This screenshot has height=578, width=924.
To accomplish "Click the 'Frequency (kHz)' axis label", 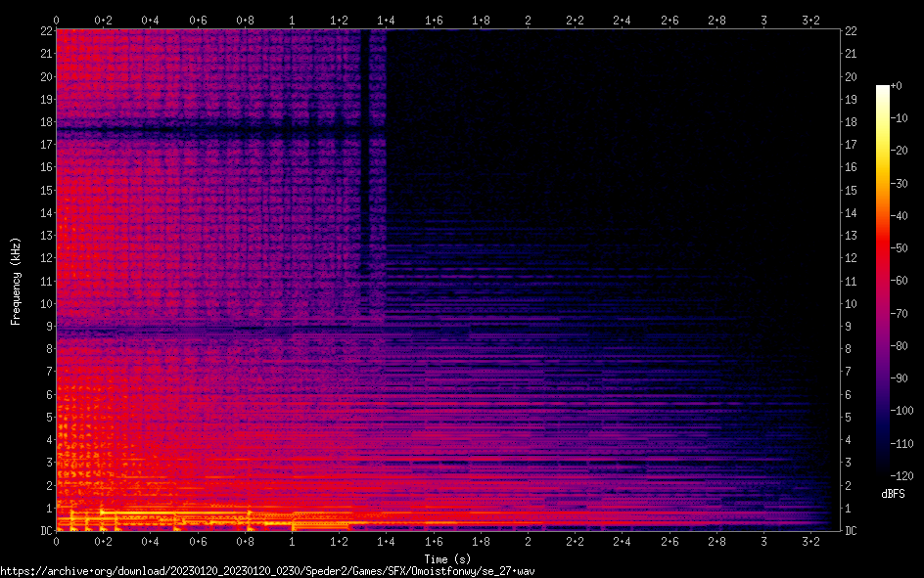I will click(x=16, y=281).
